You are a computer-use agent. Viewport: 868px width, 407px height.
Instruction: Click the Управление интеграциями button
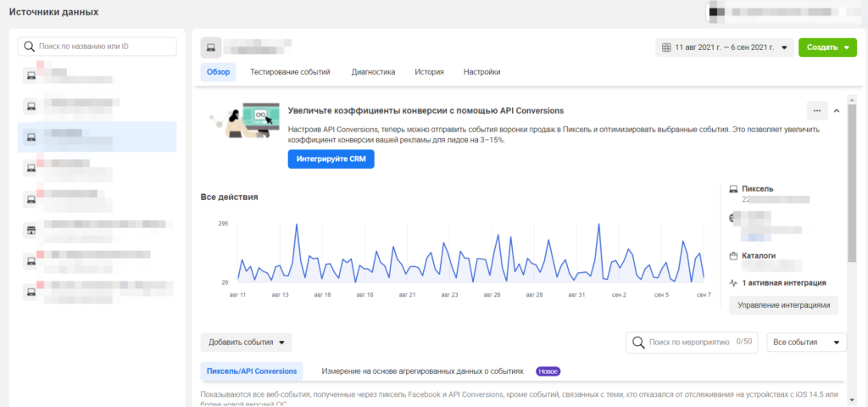(x=783, y=304)
